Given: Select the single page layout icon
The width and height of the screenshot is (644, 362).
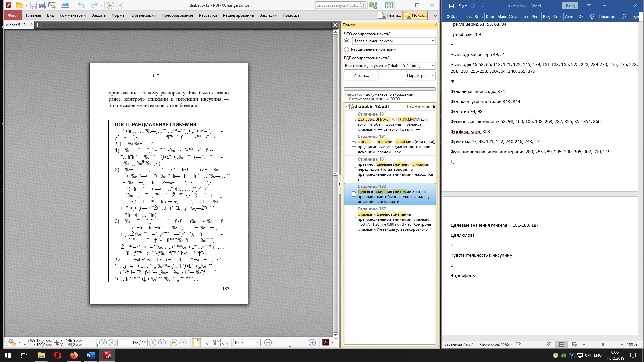Looking at the screenshot, I should 196,342.
